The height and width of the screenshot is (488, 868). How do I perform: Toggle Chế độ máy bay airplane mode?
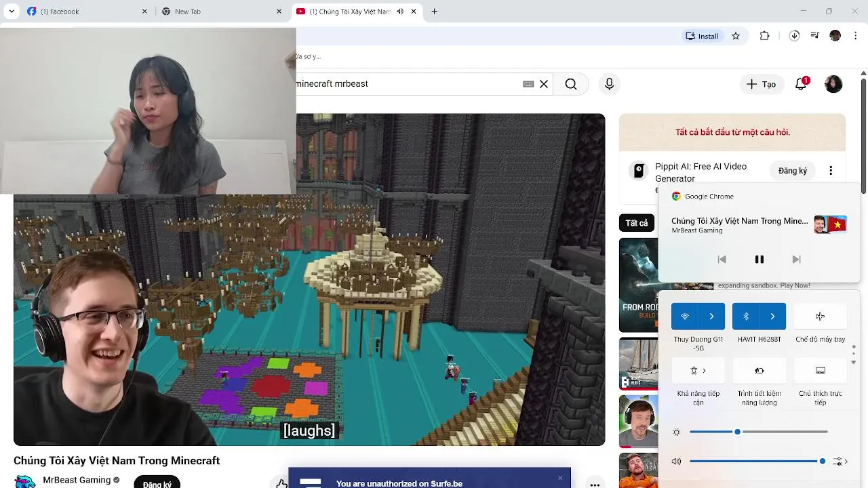[x=820, y=317]
